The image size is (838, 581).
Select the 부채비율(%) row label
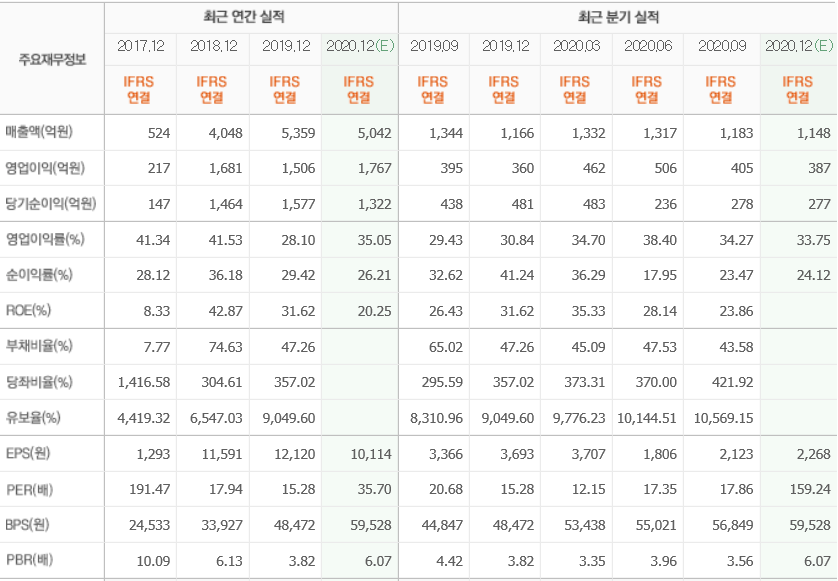(39, 346)
